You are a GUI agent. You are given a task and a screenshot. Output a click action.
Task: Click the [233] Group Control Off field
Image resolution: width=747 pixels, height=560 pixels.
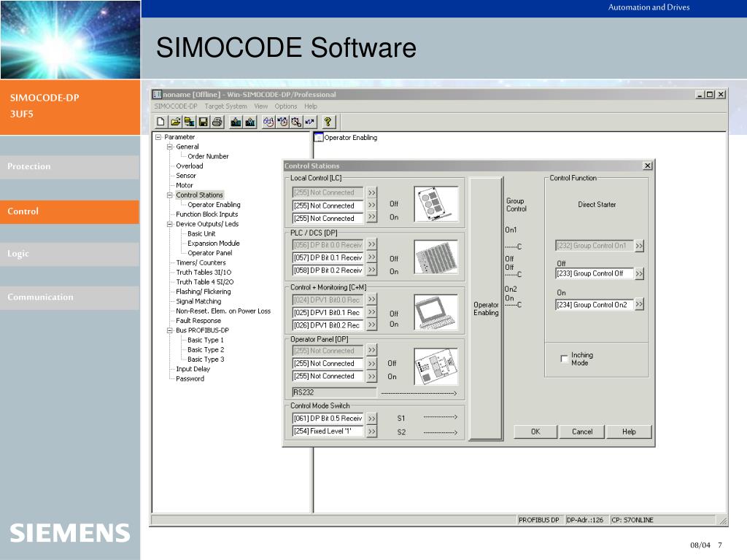click(594, 274)
